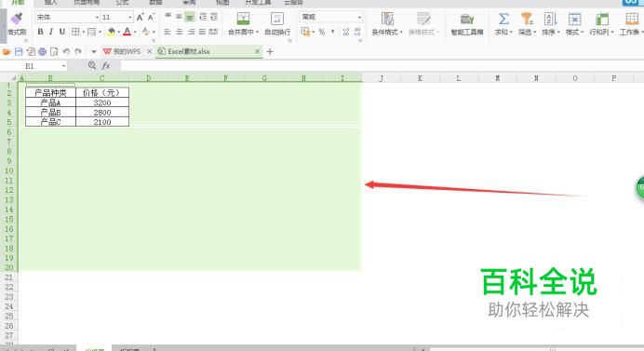The height and width of the screenshot is (351, 644).
Task: Apply percent style format
Action: pos(322,32)
